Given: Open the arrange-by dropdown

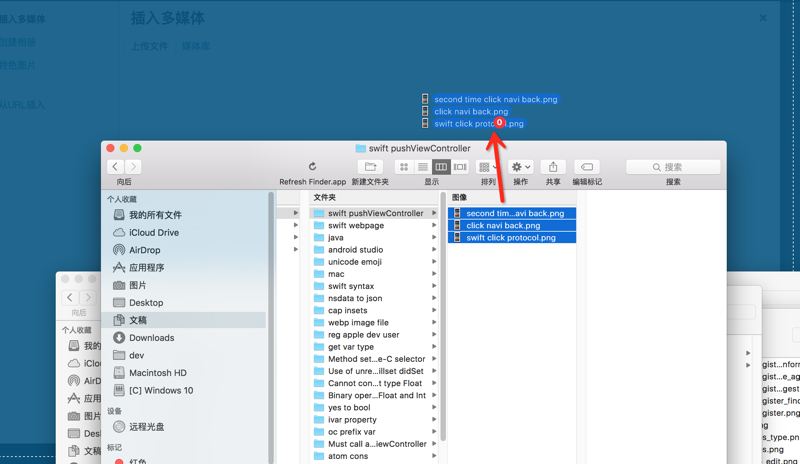Looking at the screenshot, I should tap(488, 166).
